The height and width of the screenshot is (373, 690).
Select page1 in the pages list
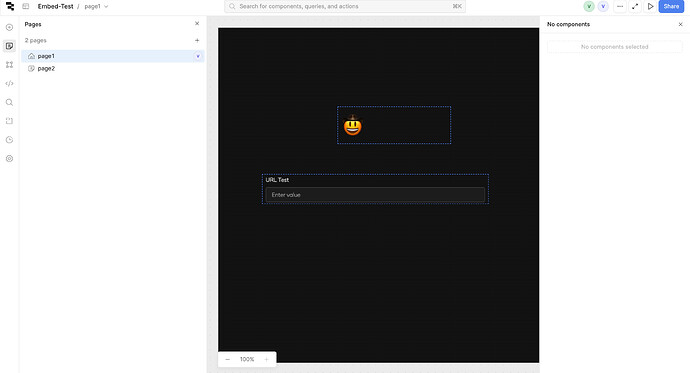tap(113, 56)
